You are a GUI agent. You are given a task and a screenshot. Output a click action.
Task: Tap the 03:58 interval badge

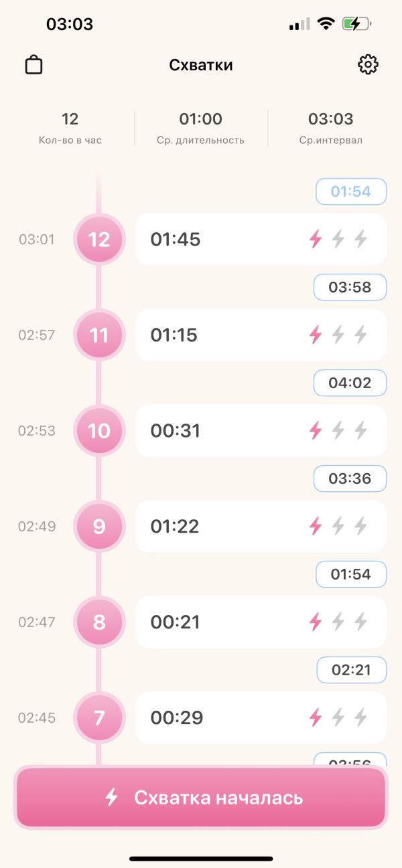[350, 287]
